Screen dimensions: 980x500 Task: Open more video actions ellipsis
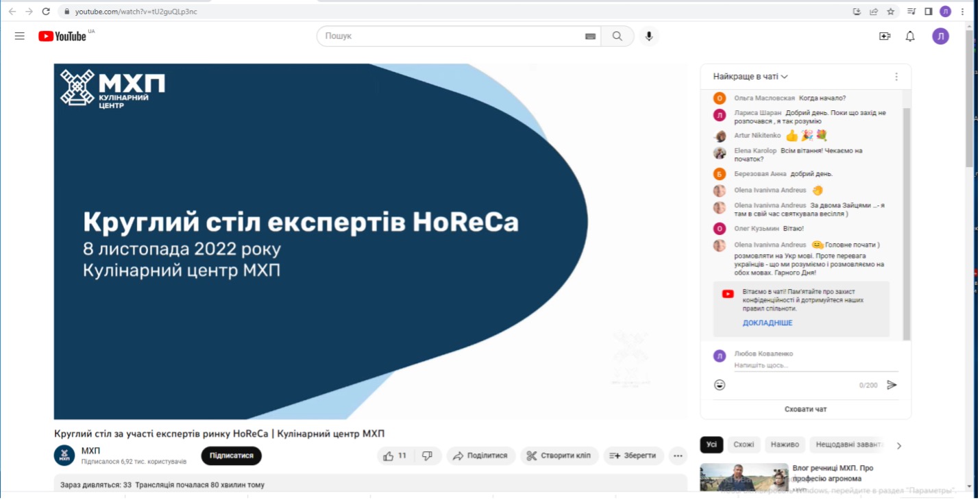(678, 455)
